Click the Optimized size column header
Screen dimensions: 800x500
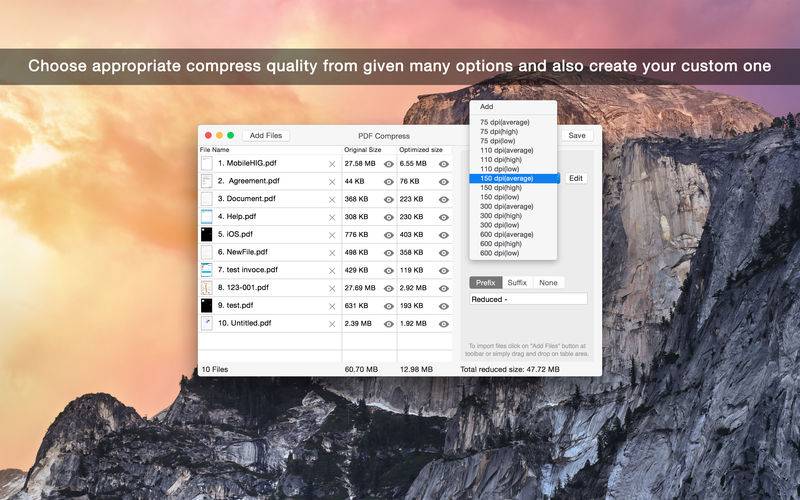point(424,150)
